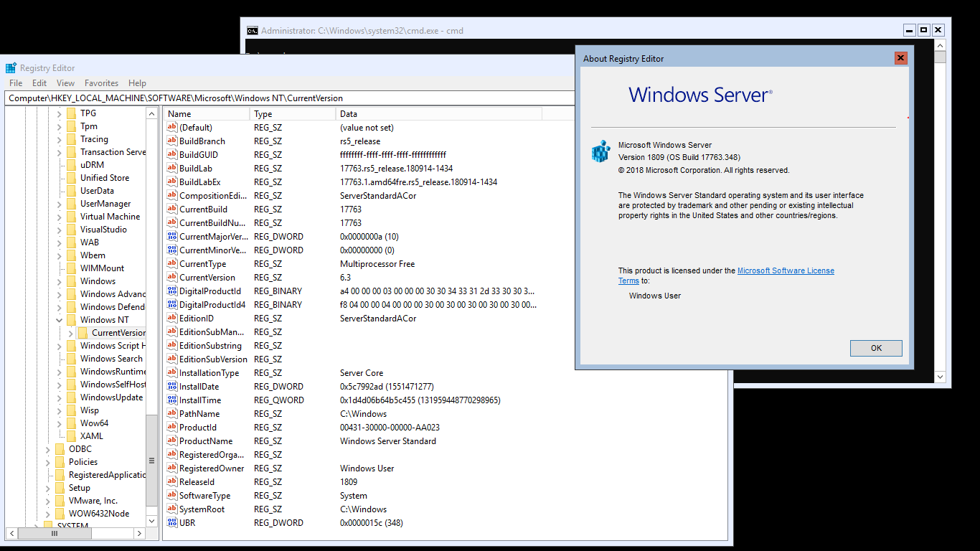Select the Virtual Machine tree key
The width and height of the screenshot is (980, 551).
[110, 217]
